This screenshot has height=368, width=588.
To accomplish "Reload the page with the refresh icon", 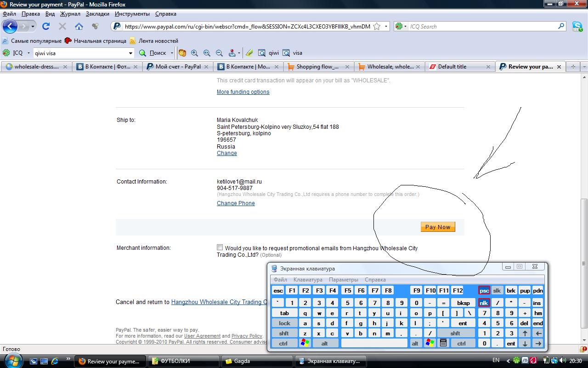I will pyautogui.click(x=46, y=26).
